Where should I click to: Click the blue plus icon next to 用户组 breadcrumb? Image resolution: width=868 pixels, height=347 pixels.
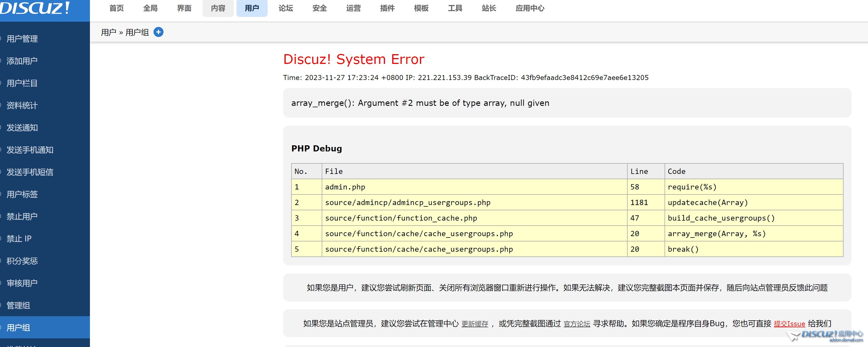(158, 32)
